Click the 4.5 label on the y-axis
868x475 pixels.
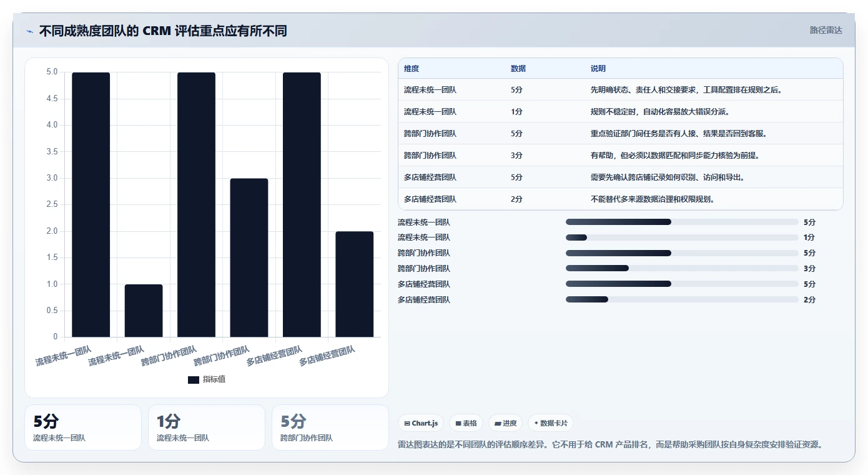(x=52, y=99)
